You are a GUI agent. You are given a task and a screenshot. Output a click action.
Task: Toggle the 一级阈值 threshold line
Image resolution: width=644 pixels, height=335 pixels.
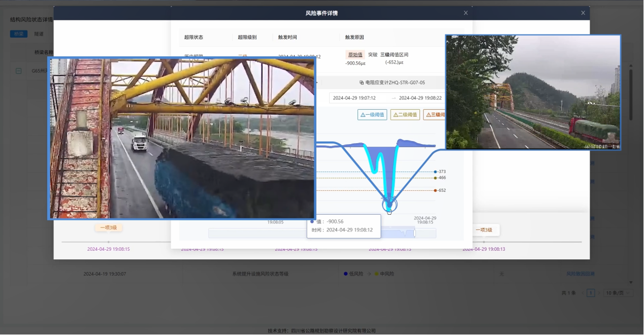372,115
